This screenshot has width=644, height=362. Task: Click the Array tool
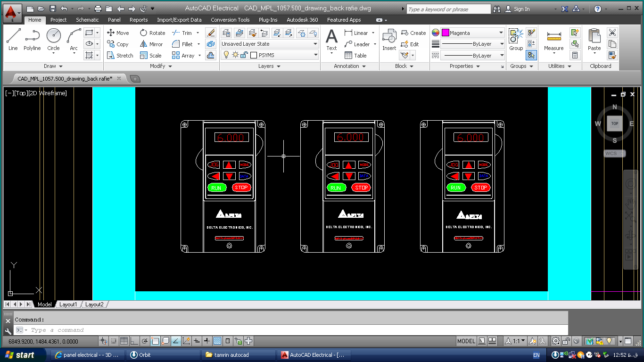[x=183, y=56]
